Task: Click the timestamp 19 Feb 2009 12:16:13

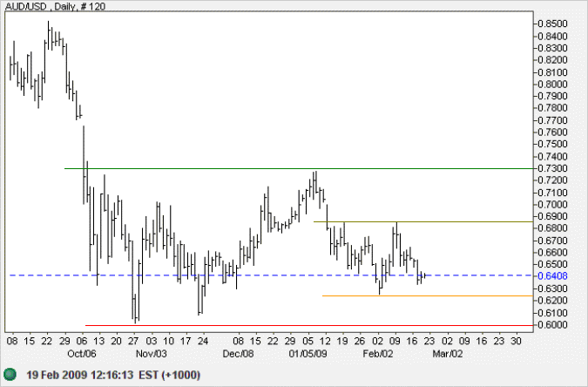Action: coord(80,375)
